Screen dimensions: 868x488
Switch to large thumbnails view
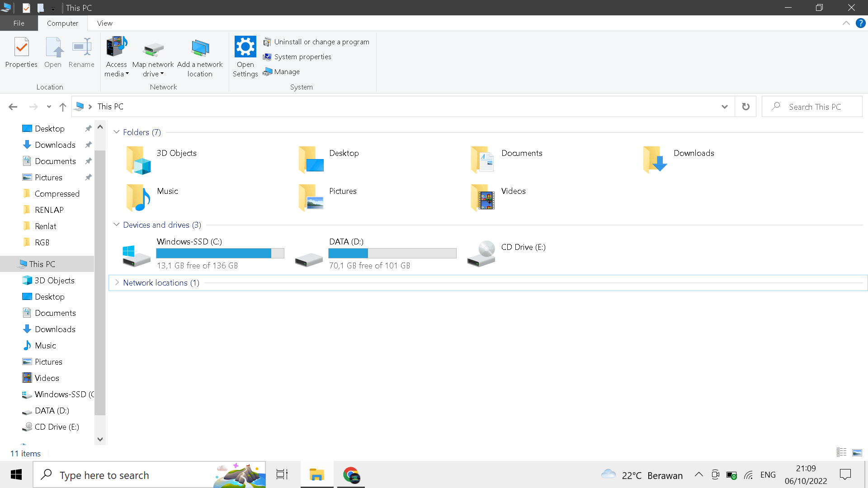tap(857, 452)
